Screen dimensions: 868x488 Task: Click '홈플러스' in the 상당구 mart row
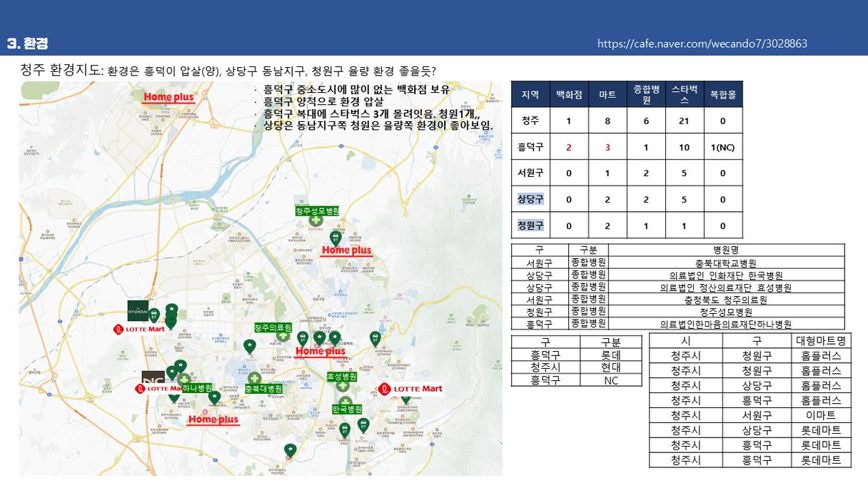coord(821,385)
